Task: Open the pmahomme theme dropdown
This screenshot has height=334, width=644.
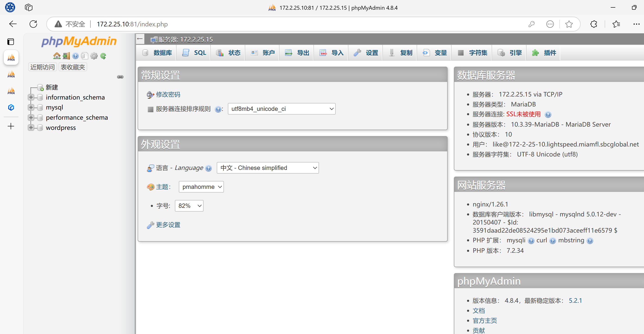Action: click(x=201, y=187)
